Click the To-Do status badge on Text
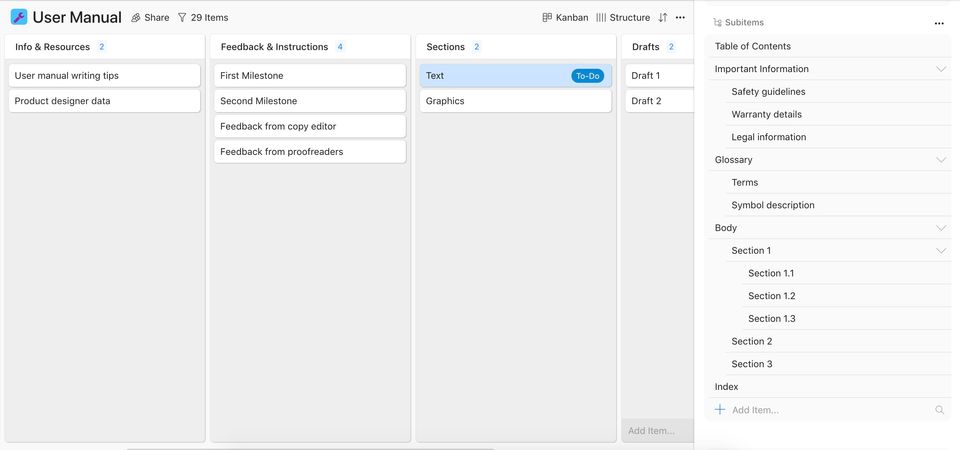The width and height of the screenshot is (960, 450). point(587,76)
